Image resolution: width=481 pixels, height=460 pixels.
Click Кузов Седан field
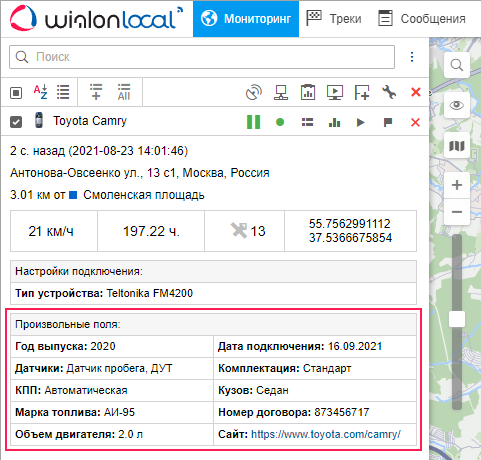[x=315, y=390]
